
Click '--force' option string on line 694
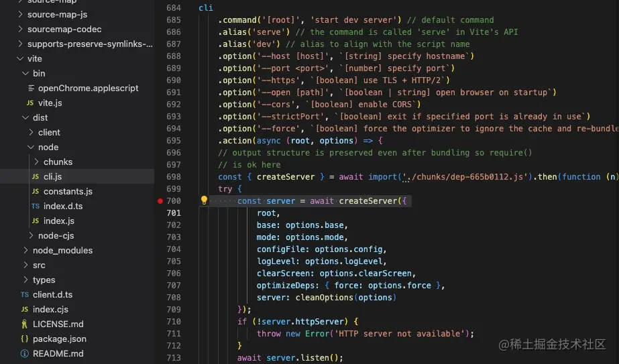point(278,128)
